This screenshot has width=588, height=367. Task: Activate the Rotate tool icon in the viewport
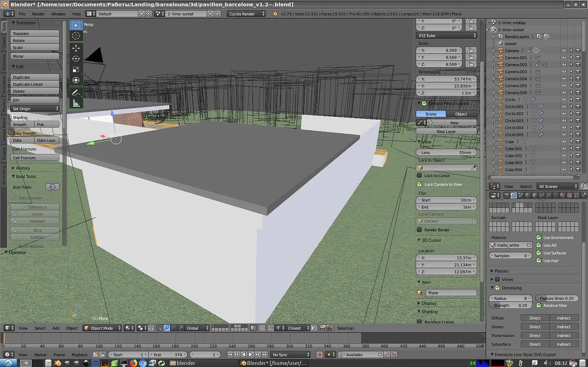pos(76,59)
